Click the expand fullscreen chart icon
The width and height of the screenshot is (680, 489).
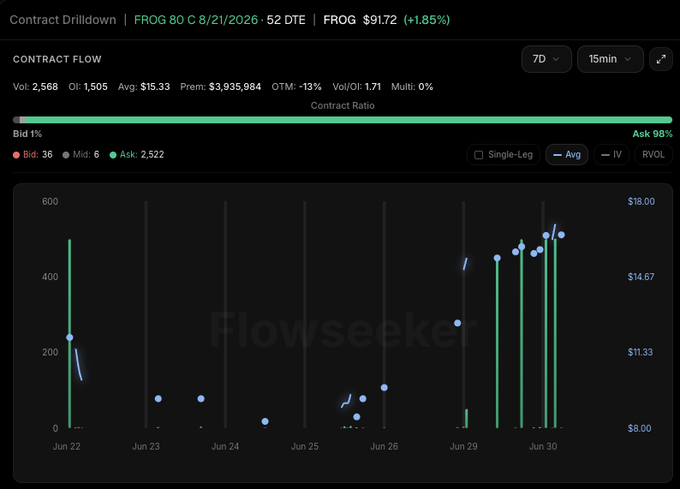(x=661, y=59)
